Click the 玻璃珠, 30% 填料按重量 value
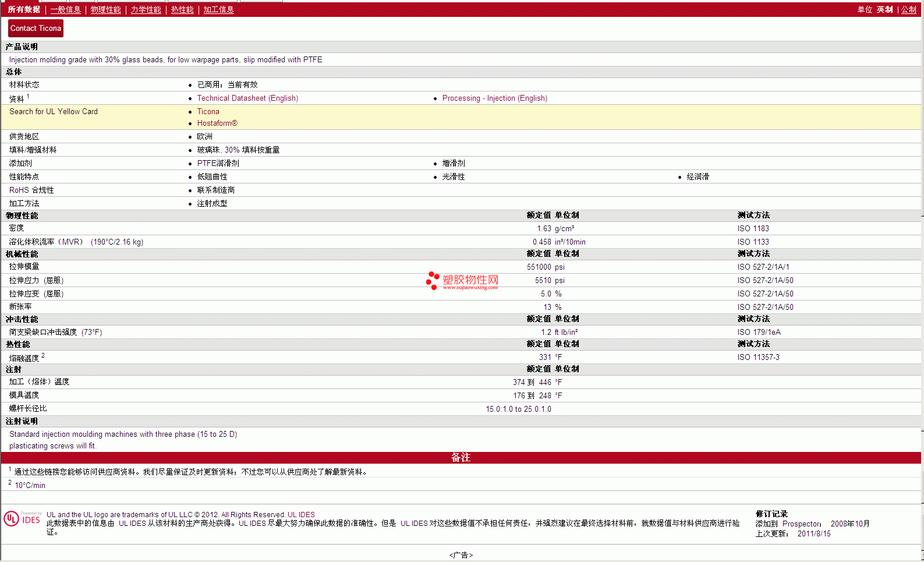The height and width of the screenshot is (562, 924). click(238, 150)
